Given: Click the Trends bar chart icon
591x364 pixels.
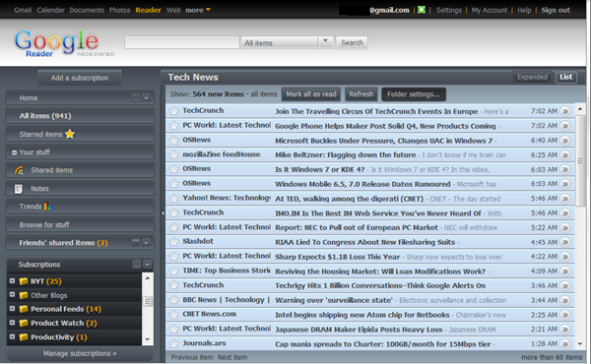Looking at the screenshot, I should (x=47, y=207).
